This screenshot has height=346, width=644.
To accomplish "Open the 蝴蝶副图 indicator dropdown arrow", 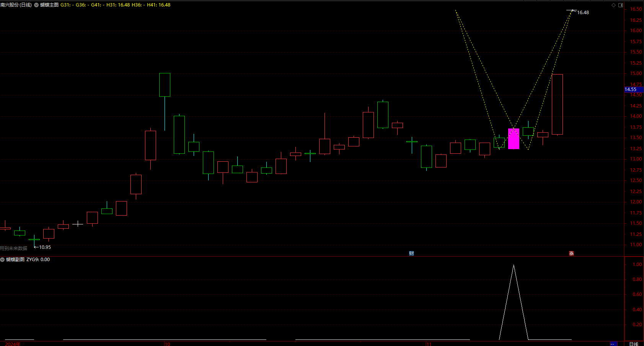I will pyautogui.click(x=2, y=260).
